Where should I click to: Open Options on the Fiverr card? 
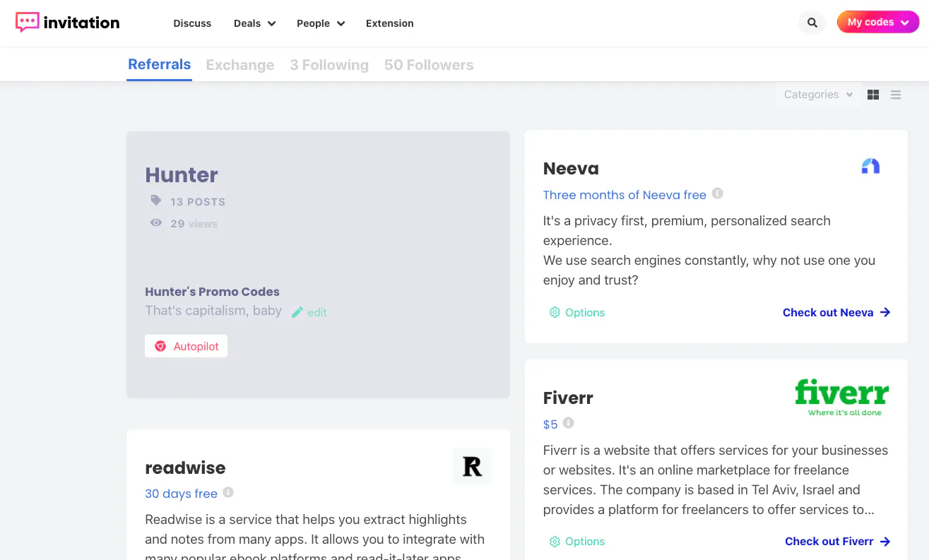coord(577,542)
